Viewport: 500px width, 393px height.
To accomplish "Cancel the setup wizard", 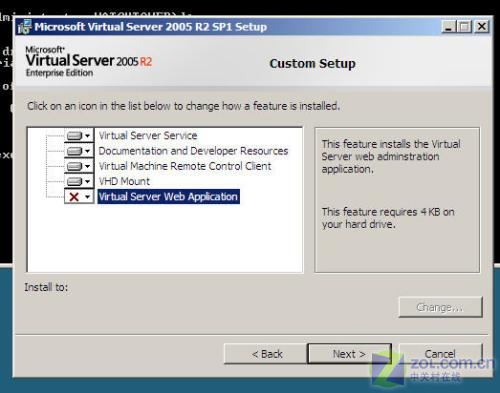I will click(x=440, y=354).
